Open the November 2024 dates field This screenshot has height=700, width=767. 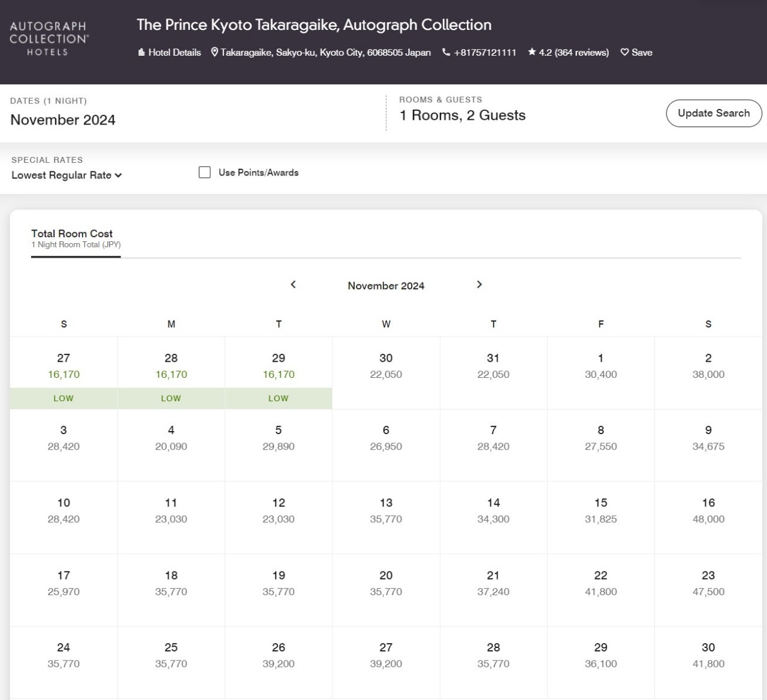click(x=63, y=120)
